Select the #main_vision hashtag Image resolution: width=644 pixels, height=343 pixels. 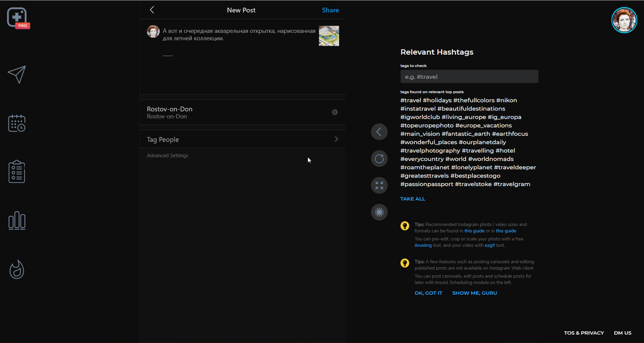click(x=420, y=134)
